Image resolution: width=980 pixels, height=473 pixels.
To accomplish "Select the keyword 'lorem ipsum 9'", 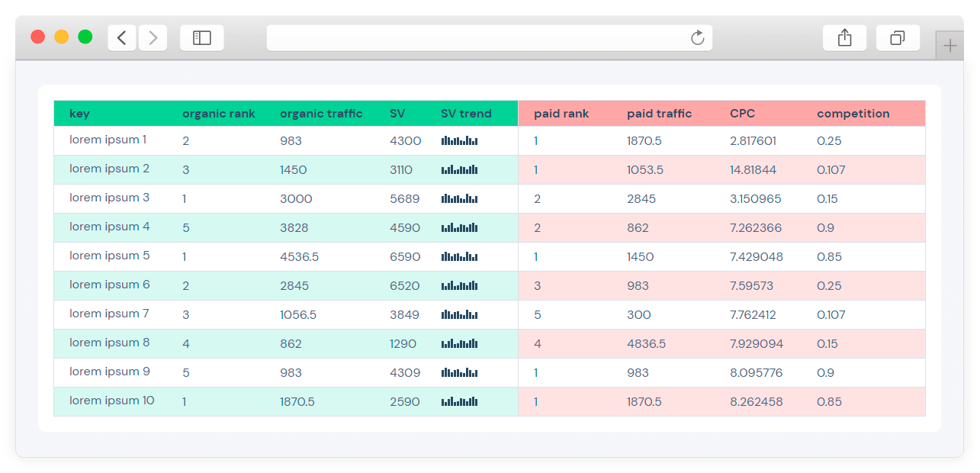I will point(109,372).
